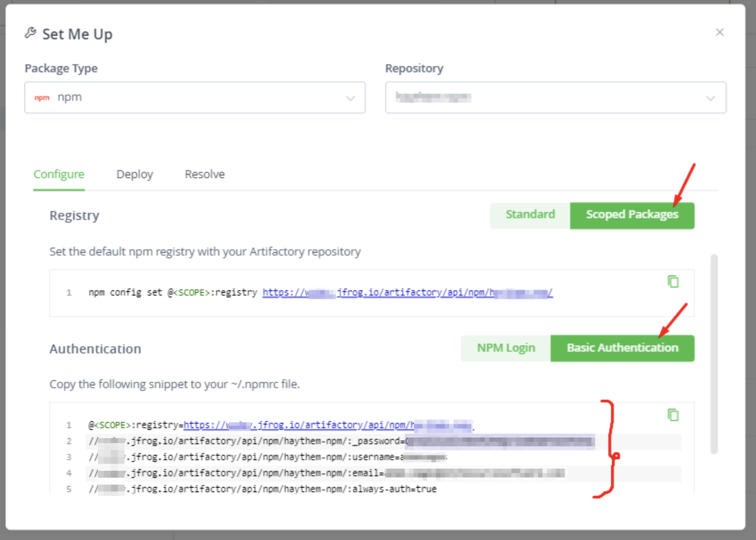Select the Standard registry option

(530, 215)
